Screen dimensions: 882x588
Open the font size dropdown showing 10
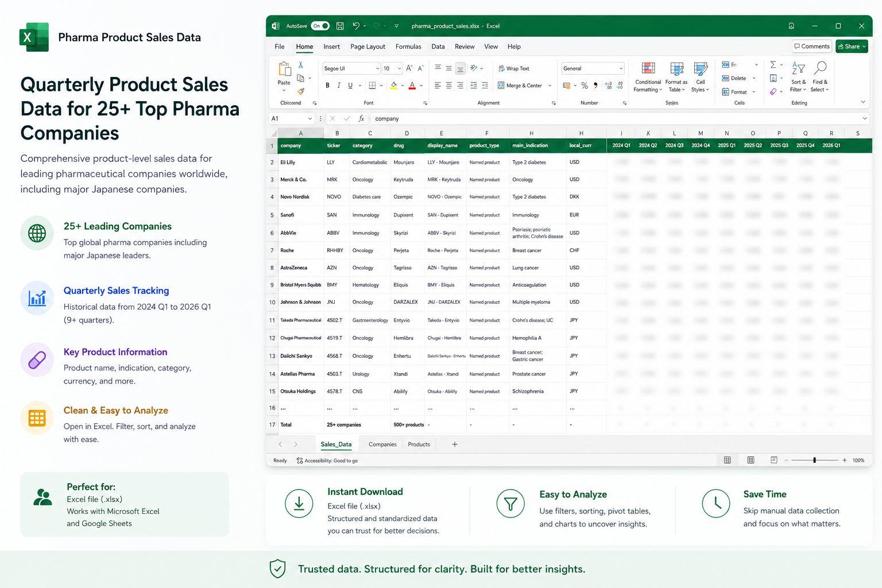click(x=400, y=68)
